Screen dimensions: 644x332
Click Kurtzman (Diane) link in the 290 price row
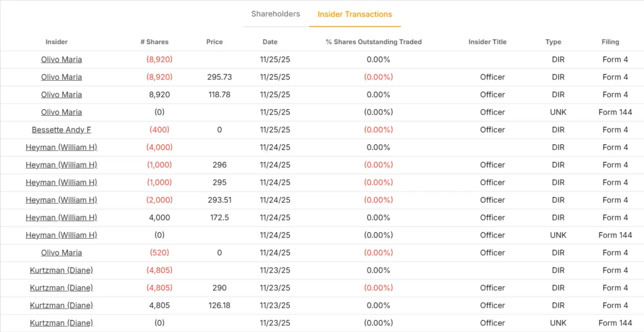tap(62, 288)
